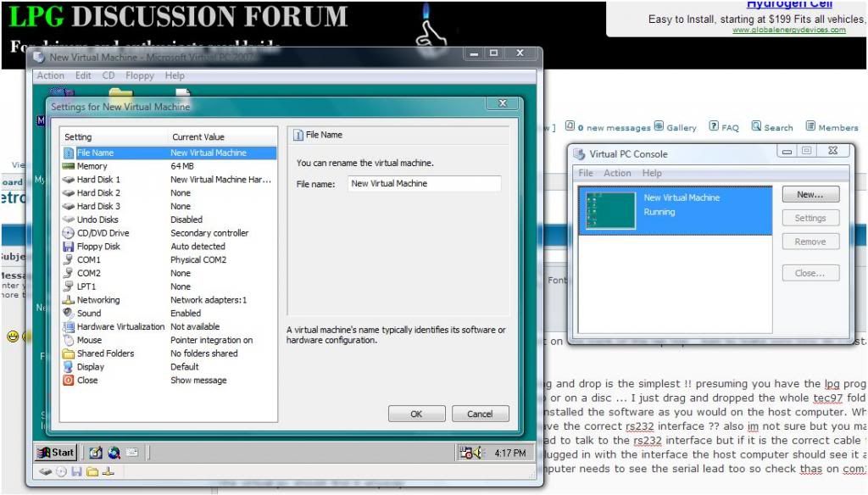This screenshot has width=868, height=495.
Task: Select the LPT1 port setting icon
Action: (x=69, y=286)
